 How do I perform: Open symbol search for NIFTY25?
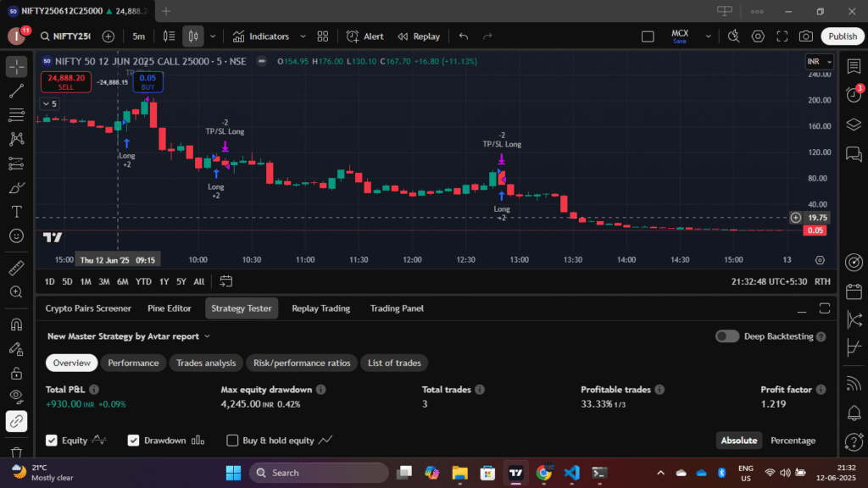(x=65, y=36)
